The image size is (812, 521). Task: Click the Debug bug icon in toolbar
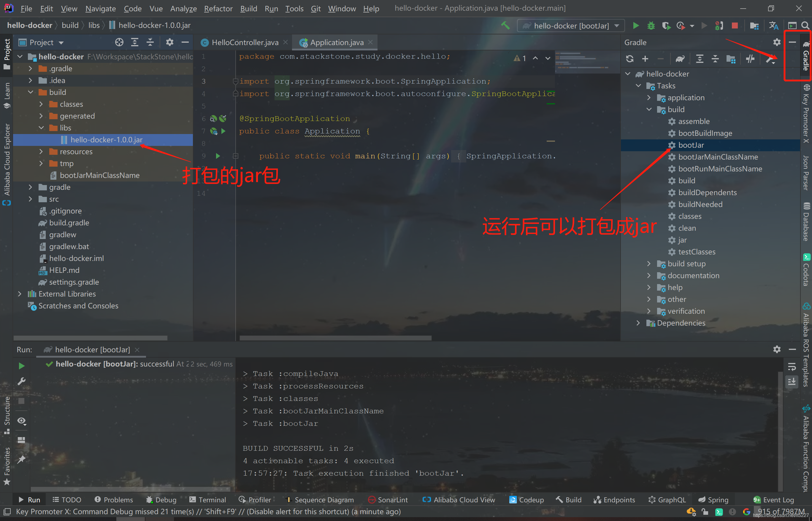(651, 26)
